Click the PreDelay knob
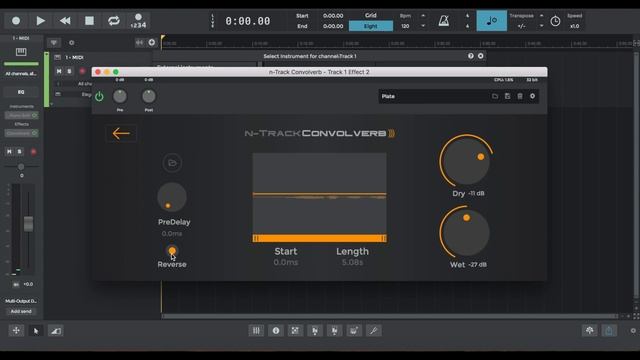 (x=172, y=197)
